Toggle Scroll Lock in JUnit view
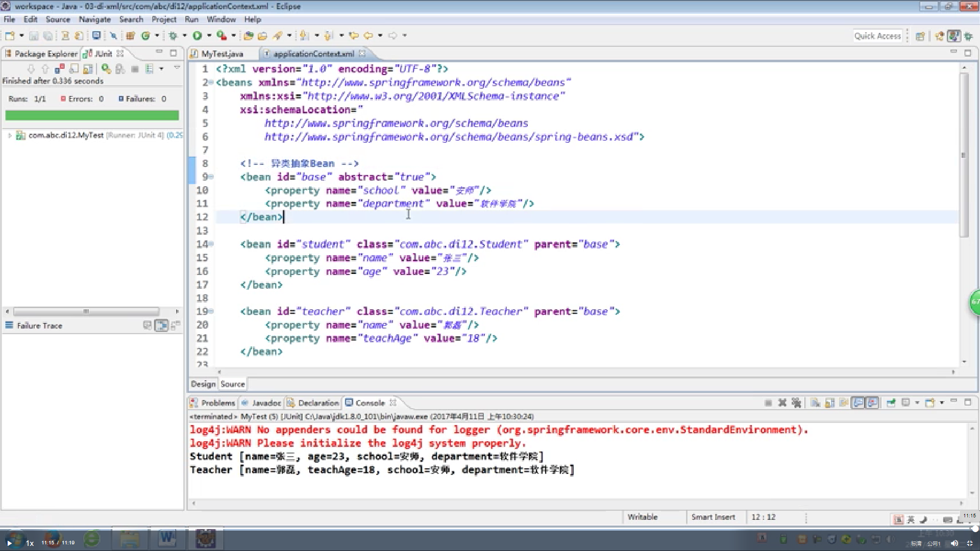Image resolution: width=980 pixels, height=551 pixels. [x=88, y=69]
